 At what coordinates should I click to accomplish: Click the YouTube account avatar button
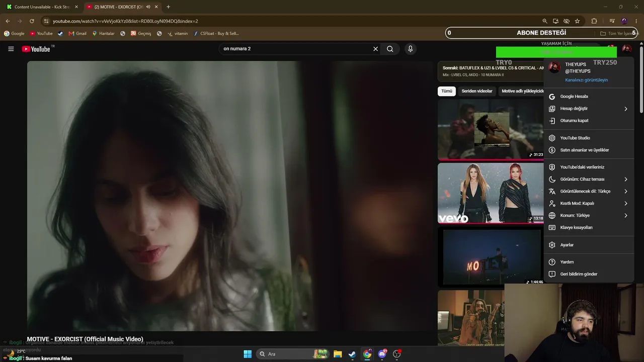pos(626,49)
